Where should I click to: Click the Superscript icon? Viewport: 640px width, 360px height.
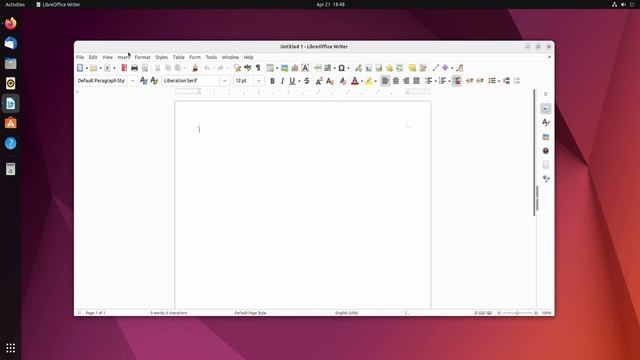(x=319, y=81)
